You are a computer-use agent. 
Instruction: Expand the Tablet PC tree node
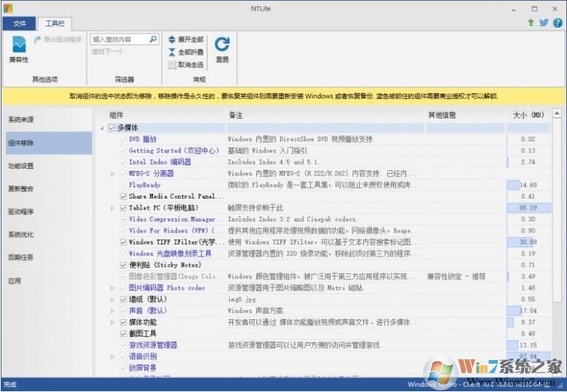(x=113, y=208)
